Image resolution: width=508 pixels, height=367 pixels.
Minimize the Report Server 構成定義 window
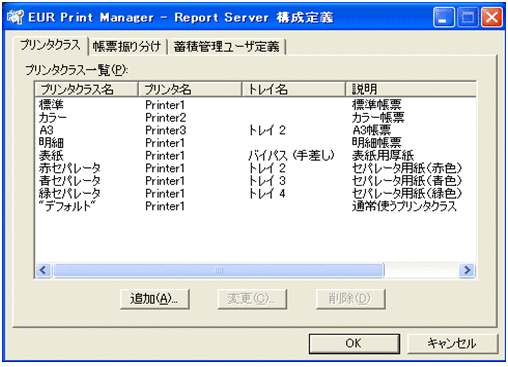point(443,17)
